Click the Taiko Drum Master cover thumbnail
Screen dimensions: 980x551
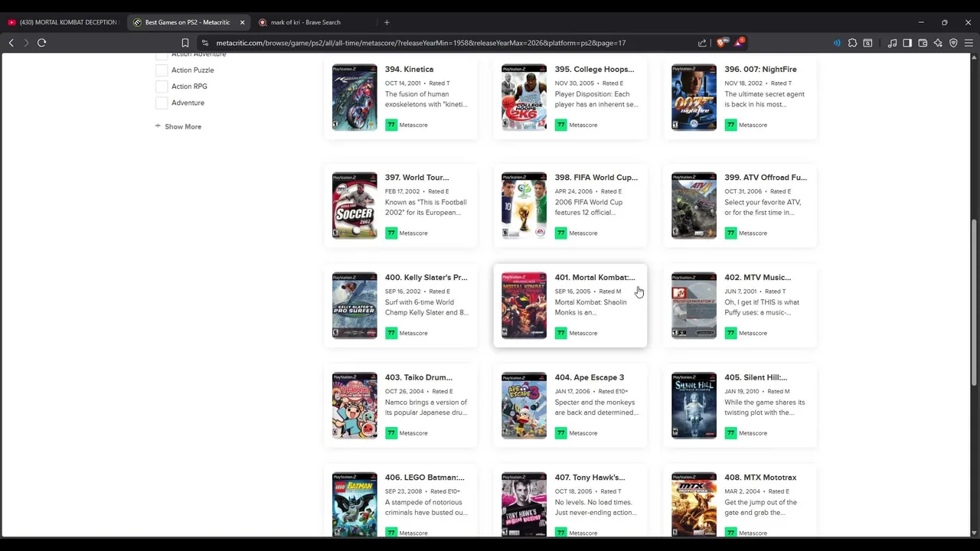click(354, 406)
